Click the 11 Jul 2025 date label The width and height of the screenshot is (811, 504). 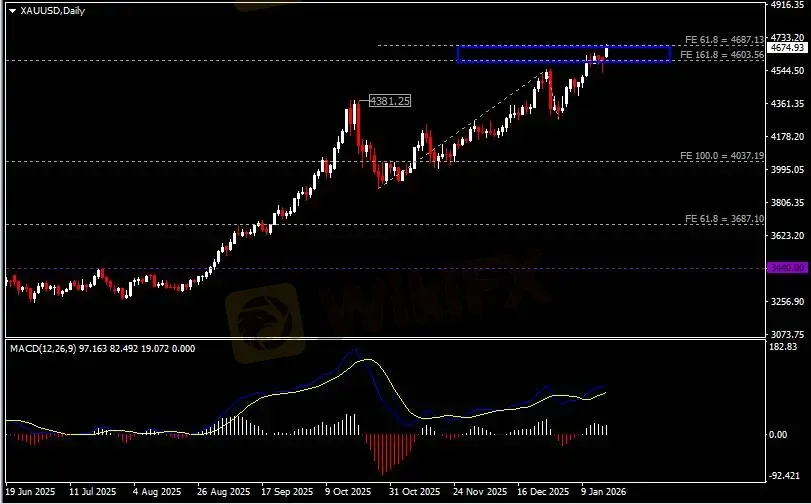click(92, 492)
